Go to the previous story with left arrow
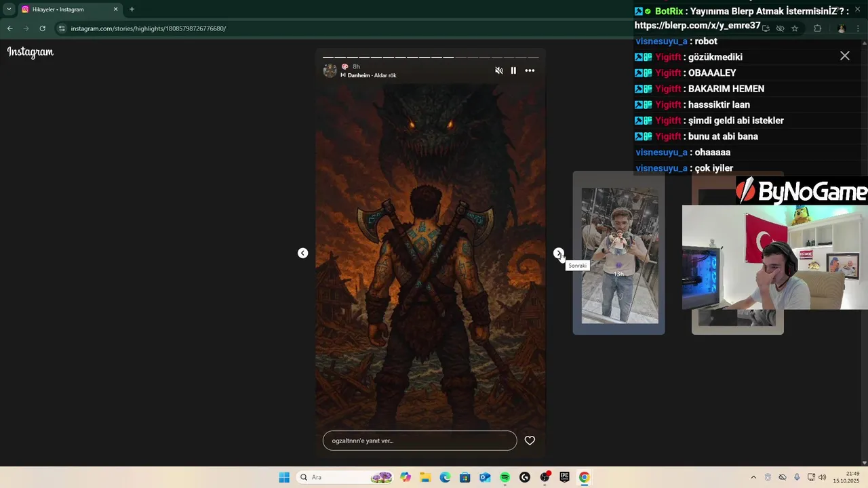 tap(303, 253)
